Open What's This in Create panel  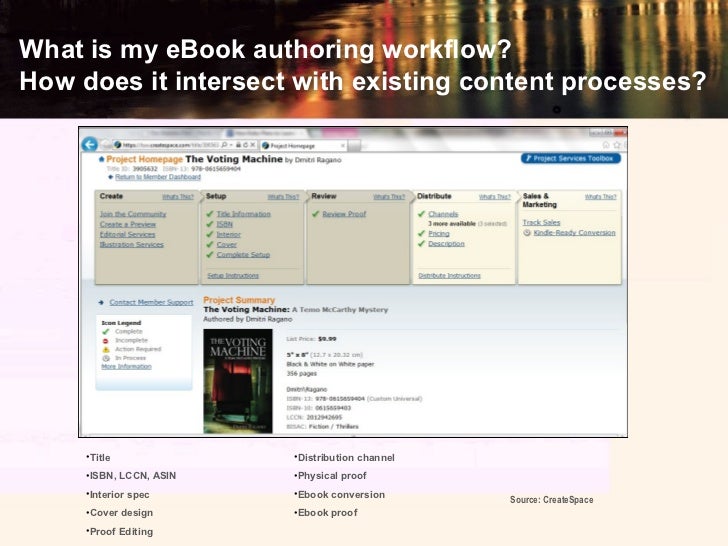tap(178, 197)
